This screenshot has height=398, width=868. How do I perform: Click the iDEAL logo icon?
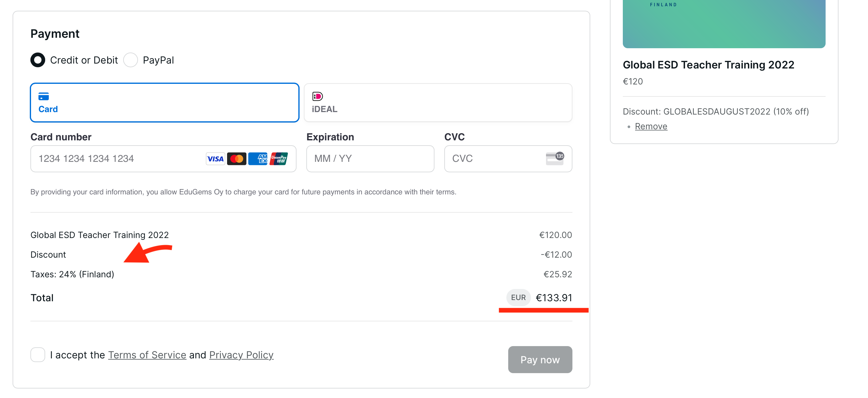tap(317, 97)
